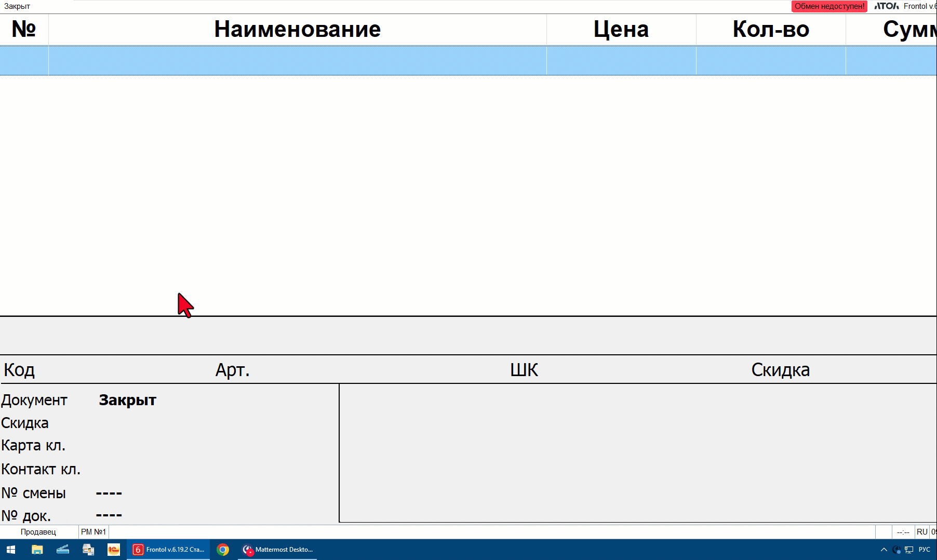Click the 'Обмен недоступен!' red warning badge
This screenshot has height=560, width=937.
tap(829, 6)
